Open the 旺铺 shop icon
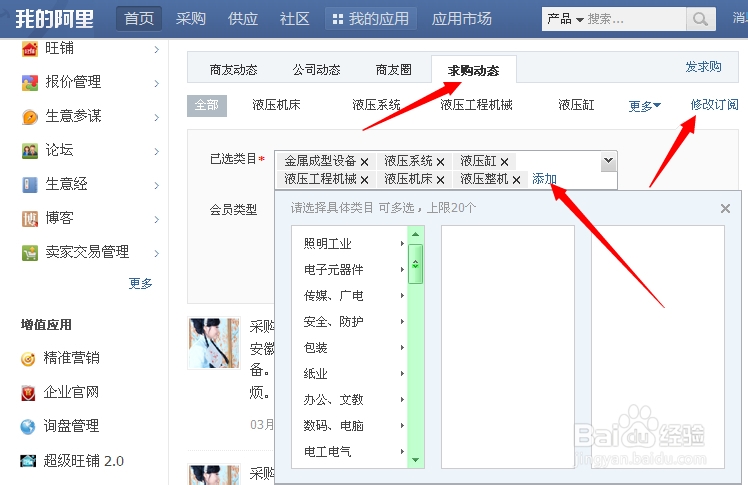 tap(30, 49)
